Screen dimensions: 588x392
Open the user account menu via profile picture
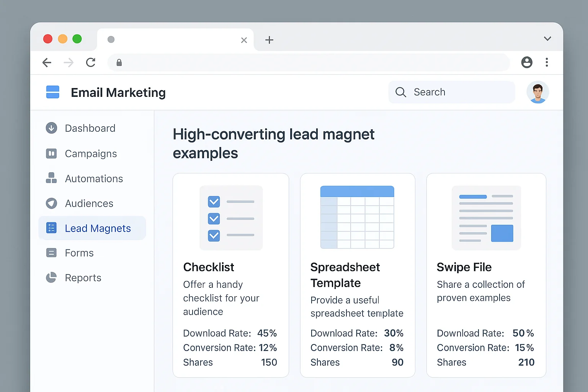coord(538,92)
